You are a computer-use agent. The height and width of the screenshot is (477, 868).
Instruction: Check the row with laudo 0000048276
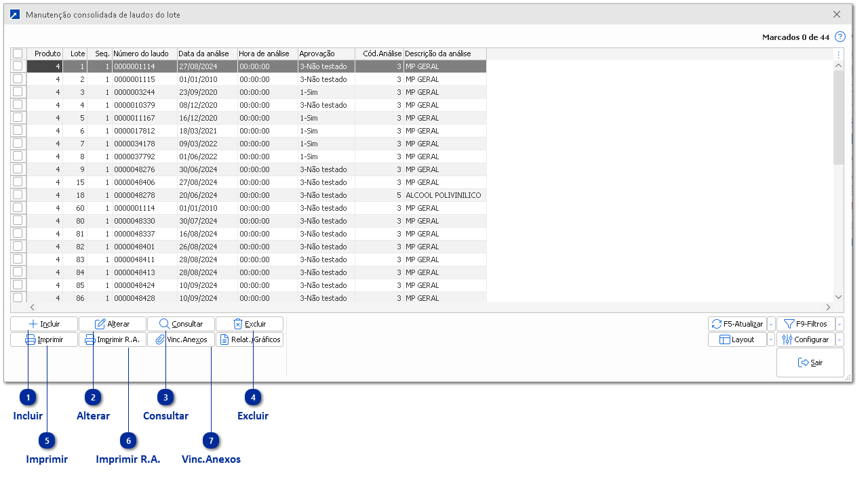coord(18,169)
